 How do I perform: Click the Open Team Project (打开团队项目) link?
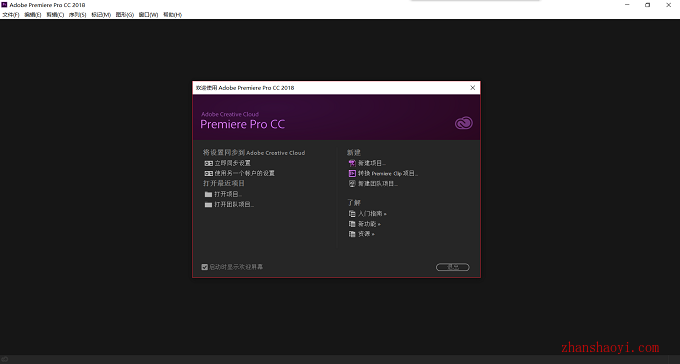(x=234, y=204)
